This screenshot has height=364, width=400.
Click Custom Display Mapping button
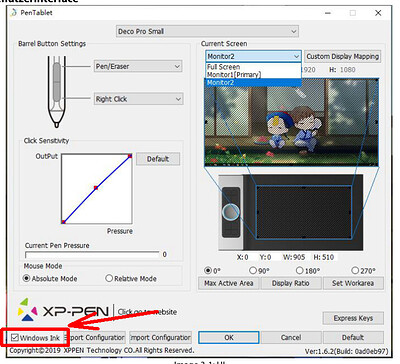343,56
